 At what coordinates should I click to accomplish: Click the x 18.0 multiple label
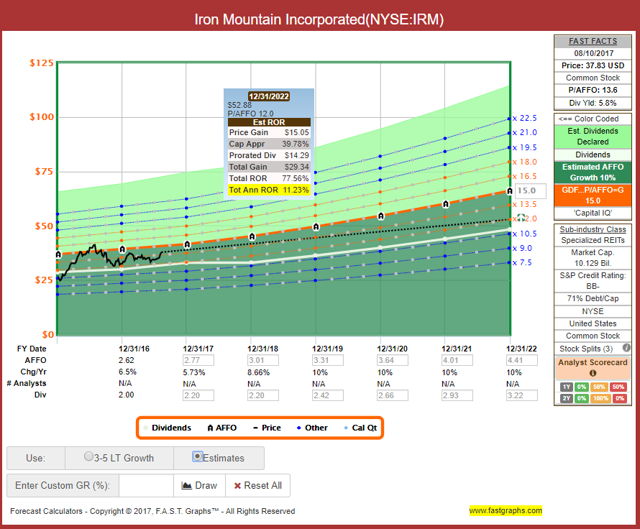(x=524, y=162)
